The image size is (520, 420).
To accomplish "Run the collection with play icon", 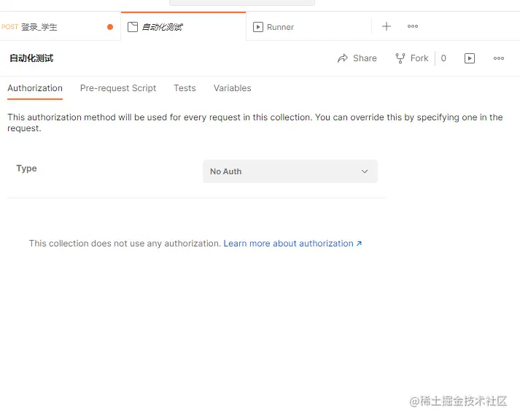I will click(470, 58).
